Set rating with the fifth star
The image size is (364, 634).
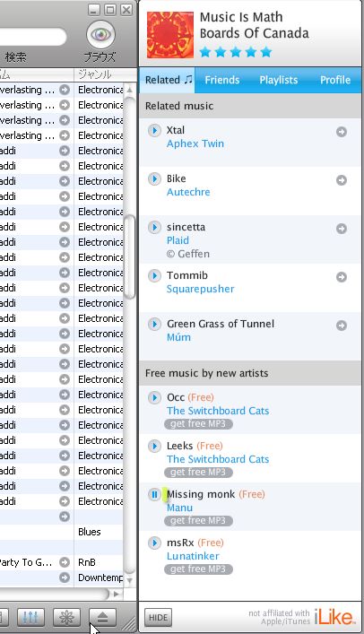[266, 52]
